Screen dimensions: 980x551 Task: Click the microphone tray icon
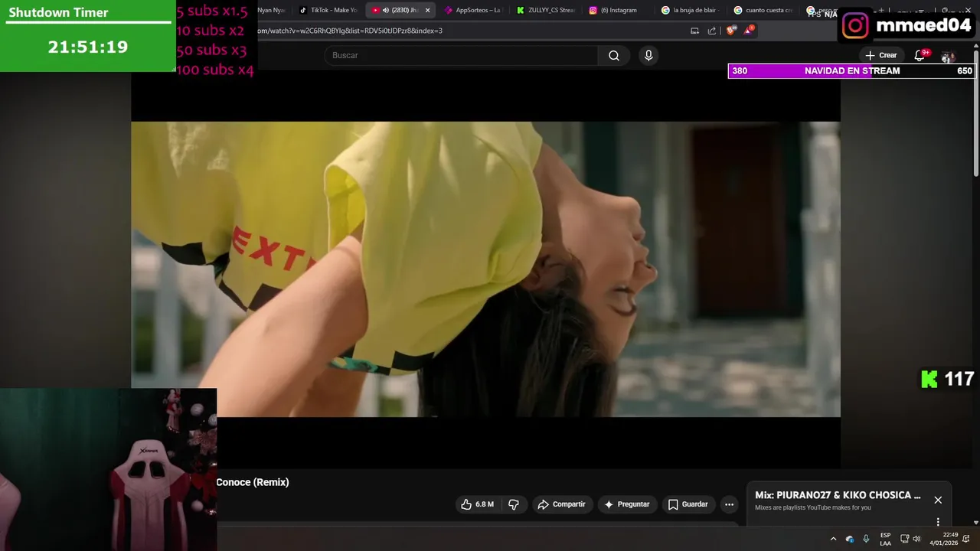tap(866, 539)
